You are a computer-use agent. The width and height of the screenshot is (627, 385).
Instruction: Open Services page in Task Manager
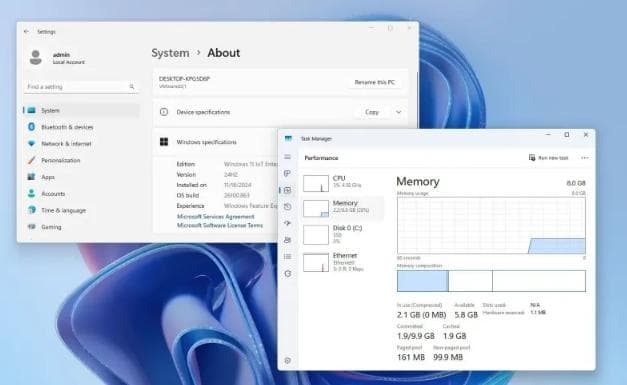pyautogui.click(x=288, y=273)
